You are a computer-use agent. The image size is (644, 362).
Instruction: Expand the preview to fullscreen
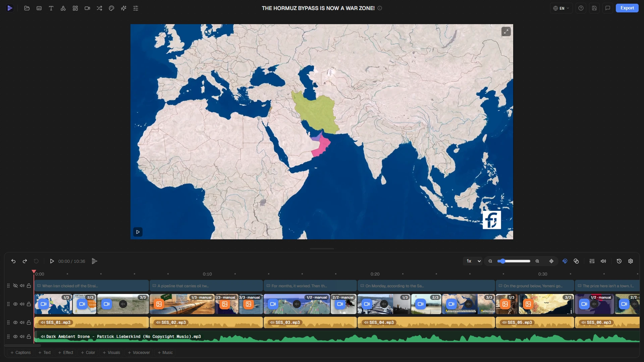(x=506, y=32)
